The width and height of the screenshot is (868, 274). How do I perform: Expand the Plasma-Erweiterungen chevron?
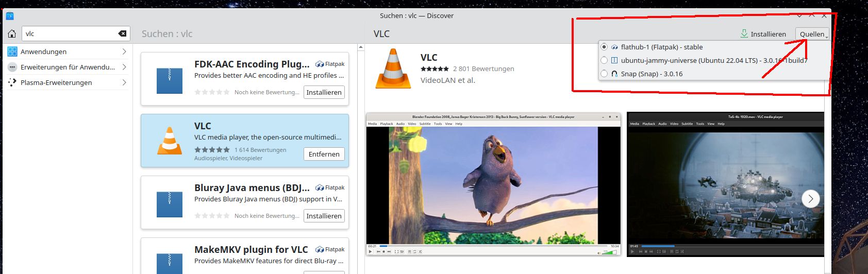tap(124, 82)
